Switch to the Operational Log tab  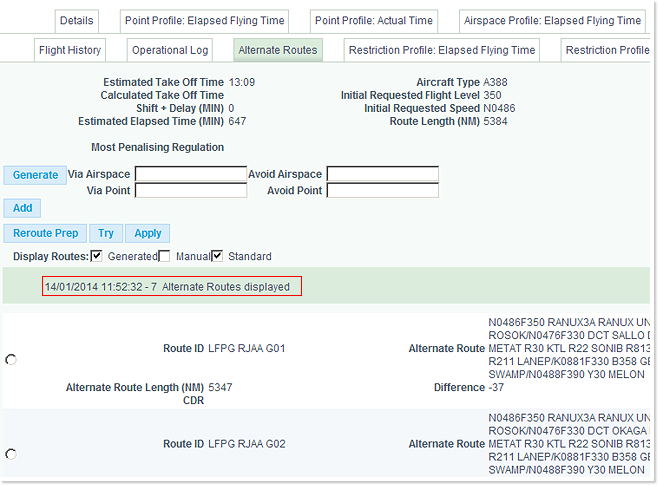(x=171, y=50)
